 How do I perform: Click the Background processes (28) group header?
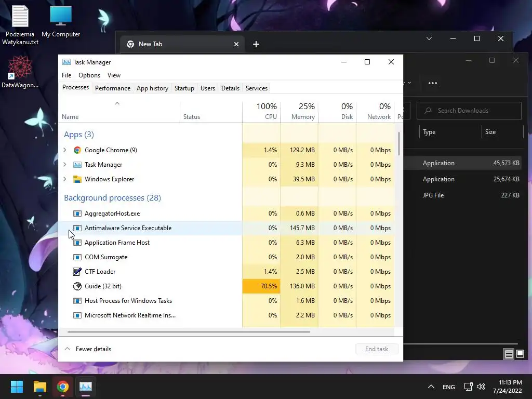(x=112, y=198)
